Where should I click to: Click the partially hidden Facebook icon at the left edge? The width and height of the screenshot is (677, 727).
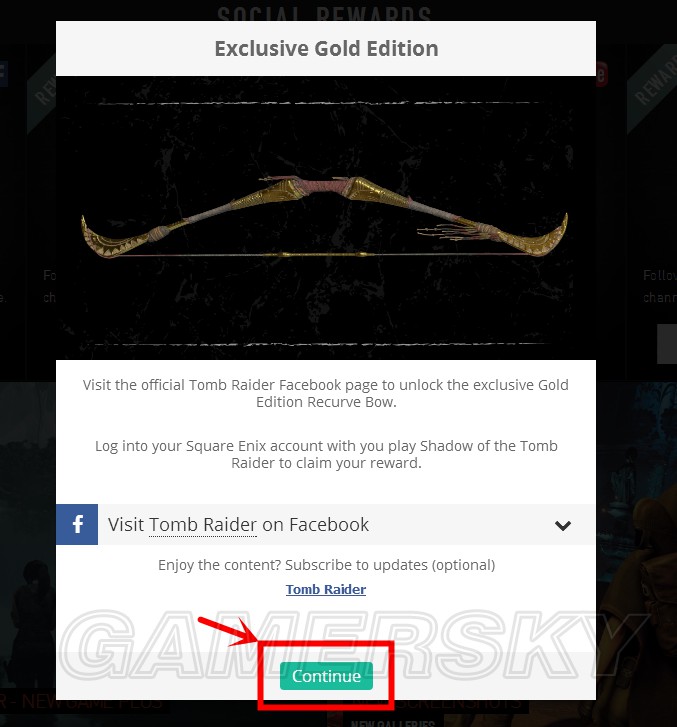4,73
